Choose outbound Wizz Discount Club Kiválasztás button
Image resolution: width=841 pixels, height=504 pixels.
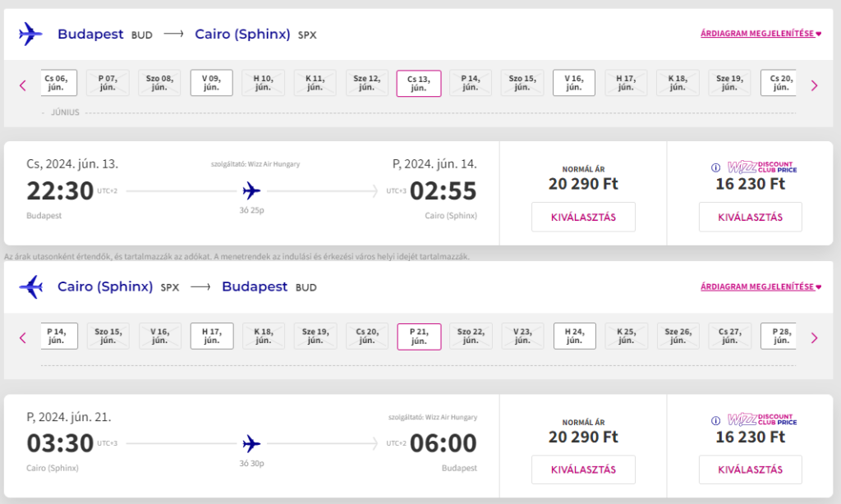tap(750, 218)
